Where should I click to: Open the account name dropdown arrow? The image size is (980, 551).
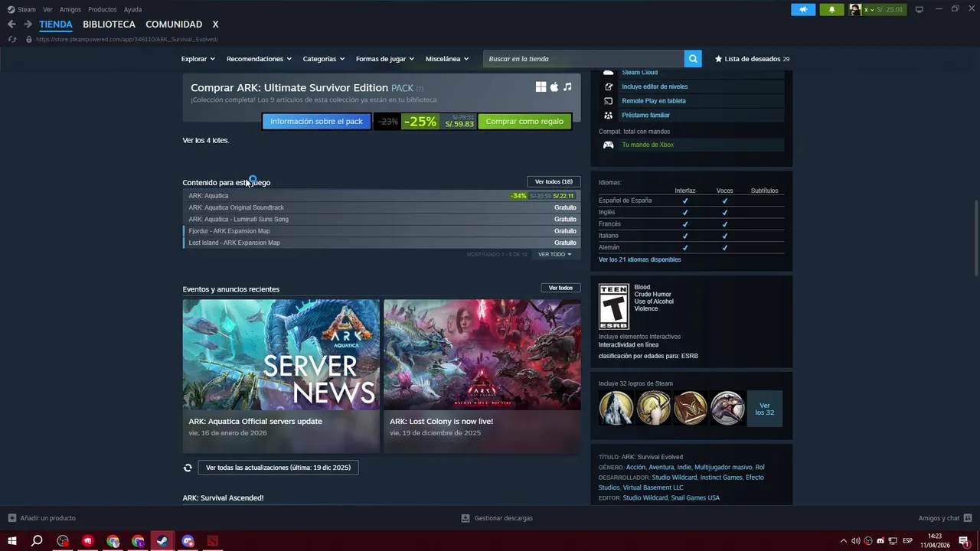click(x=872, y=10)
